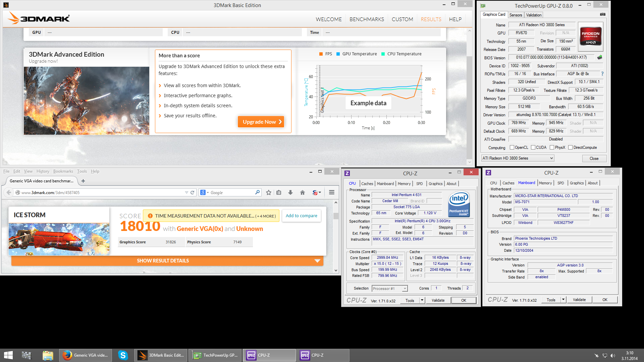Click the GPU-Z screenshot camera icon
The height and width of the screenshot is (362, 644).
tap(603, 14)
